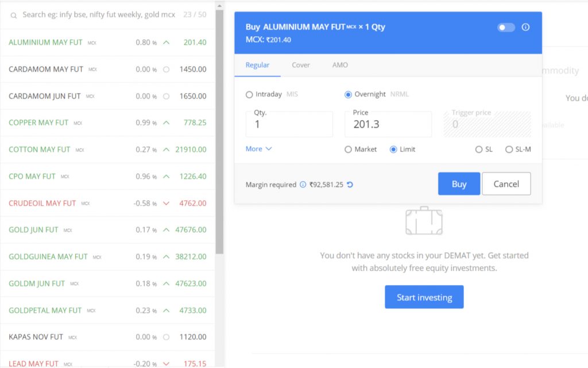The width and height of the screenshot is (588, 368).
Task: Click the scrollbar up arrow in watchlist
Action: (x=219, y=6)
